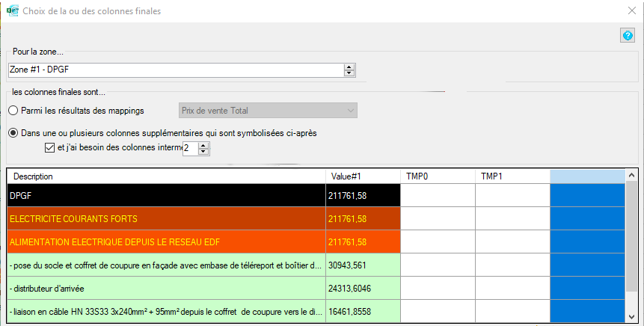Select 'ELECTRICITE COURANTS FORTS' row

tap(166, 218)
